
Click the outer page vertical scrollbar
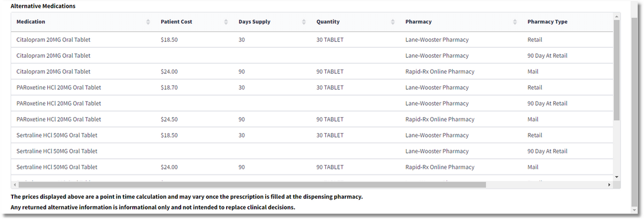[x=635, y=110]
